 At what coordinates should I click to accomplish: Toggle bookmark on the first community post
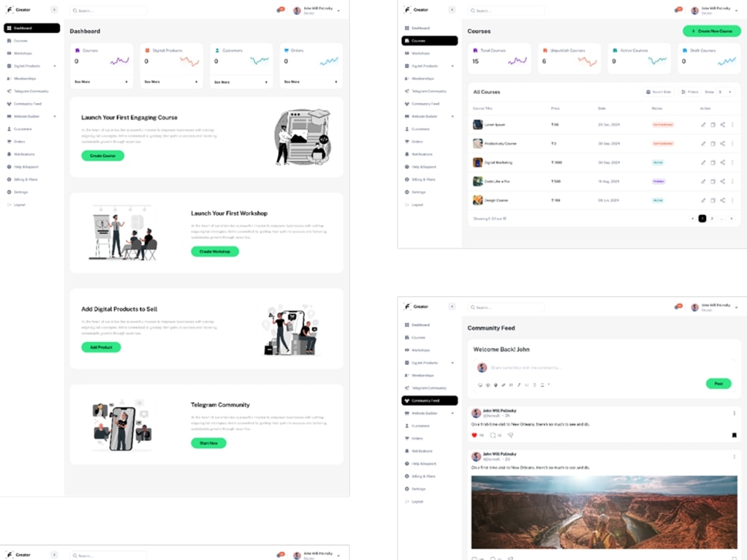pyautogui.click(x=734, y=435)
